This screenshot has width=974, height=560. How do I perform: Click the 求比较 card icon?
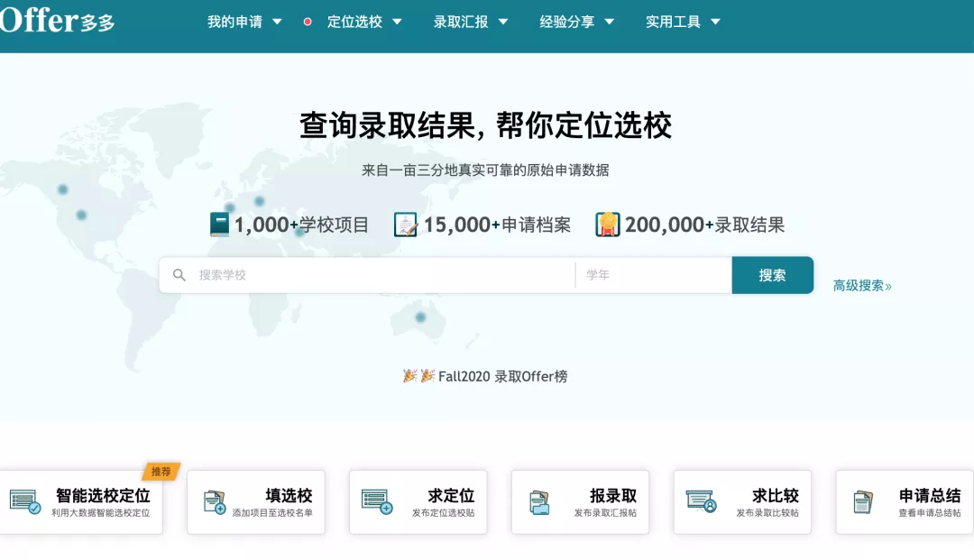[x=701, y=501]
